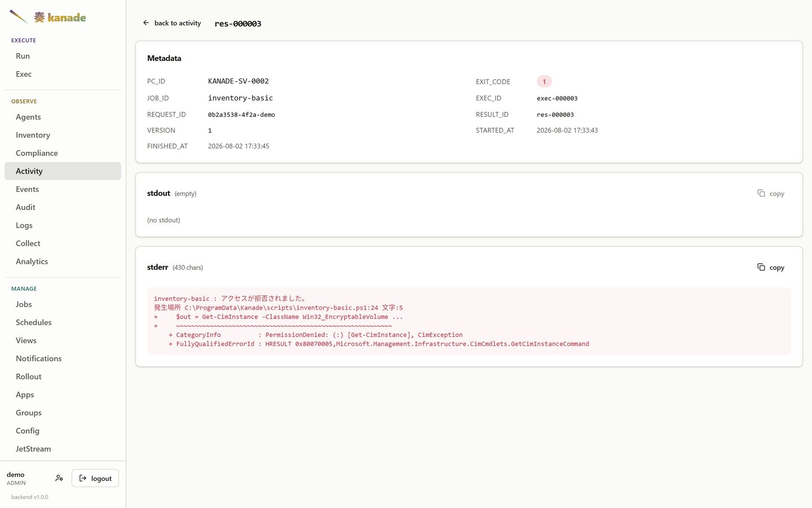Open Schedules in the sidebar
Image resolution: width=812 pixels, height=508 pixels.
click(63, 322)
